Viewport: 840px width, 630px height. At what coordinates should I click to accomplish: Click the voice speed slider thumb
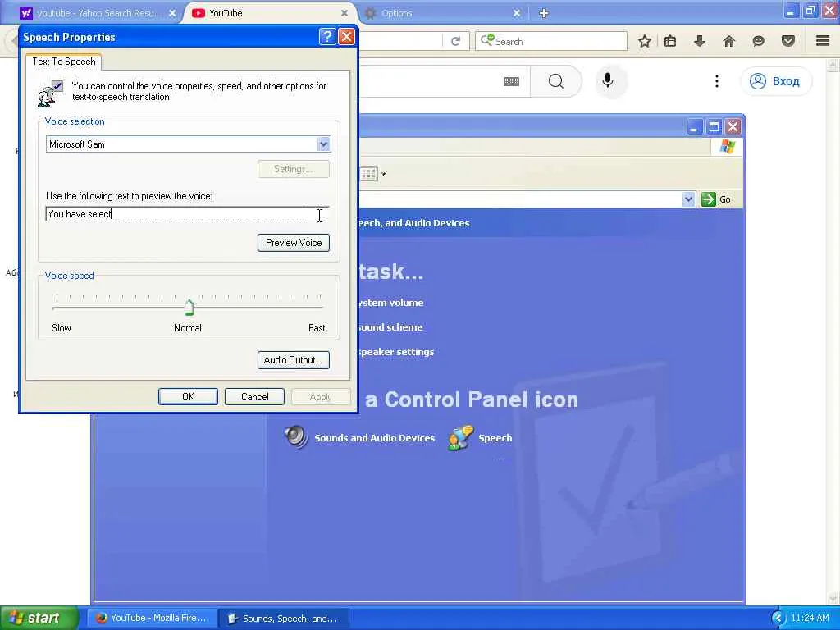(x=189, y=307)
